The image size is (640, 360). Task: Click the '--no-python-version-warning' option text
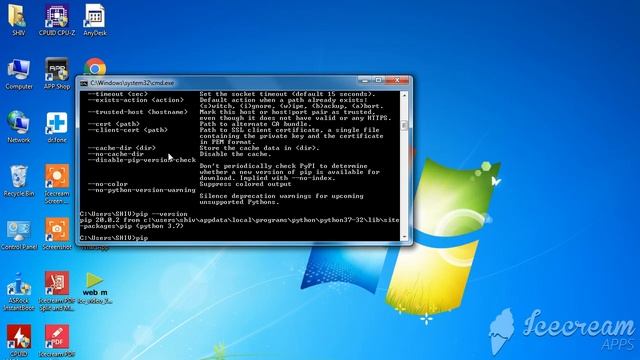coord(142,190)
